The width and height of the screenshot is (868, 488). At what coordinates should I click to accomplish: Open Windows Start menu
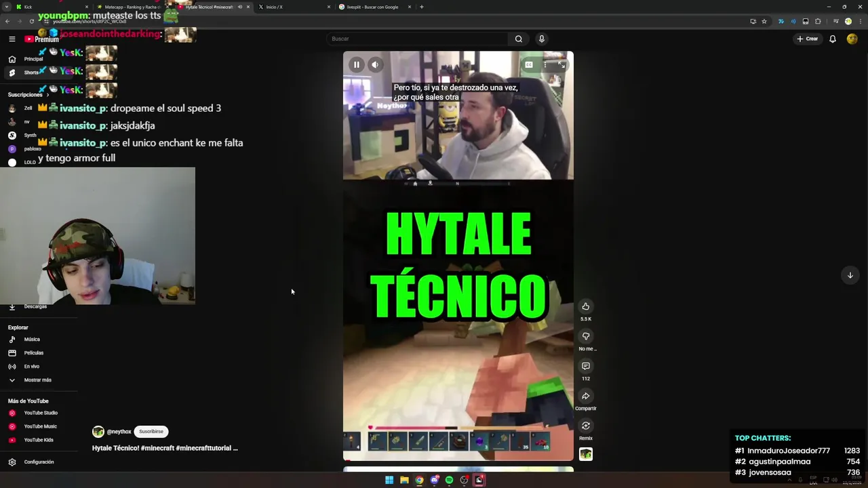[x=389, y=480]
